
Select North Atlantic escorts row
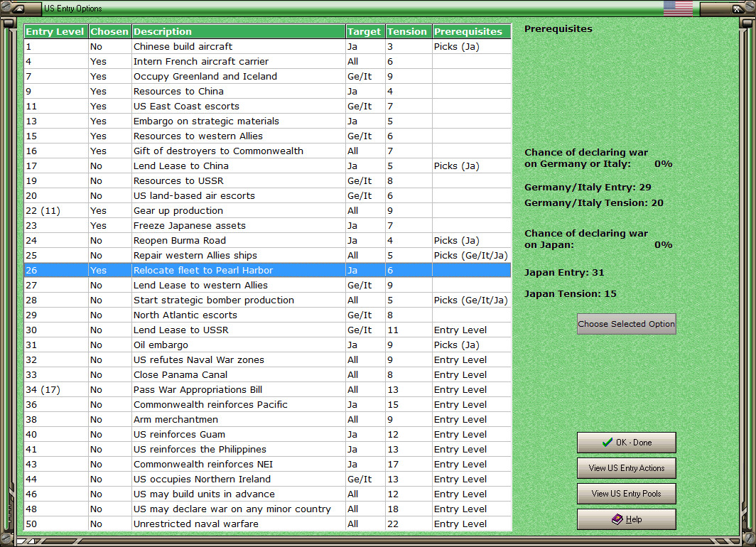(x=268, y=315)
